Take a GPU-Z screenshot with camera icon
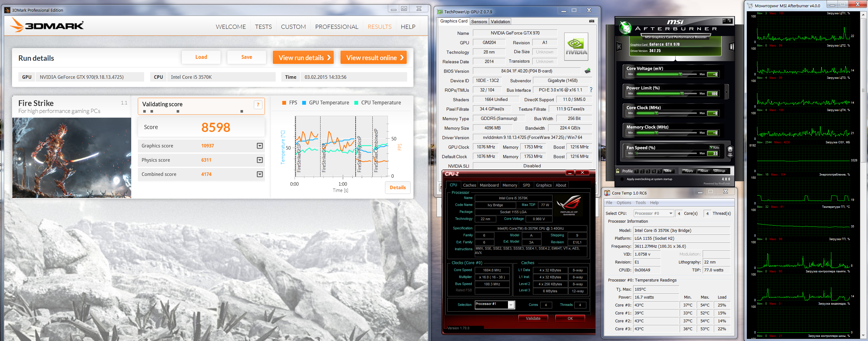This screenshot has height=341, width=868. tap(592, 21)
